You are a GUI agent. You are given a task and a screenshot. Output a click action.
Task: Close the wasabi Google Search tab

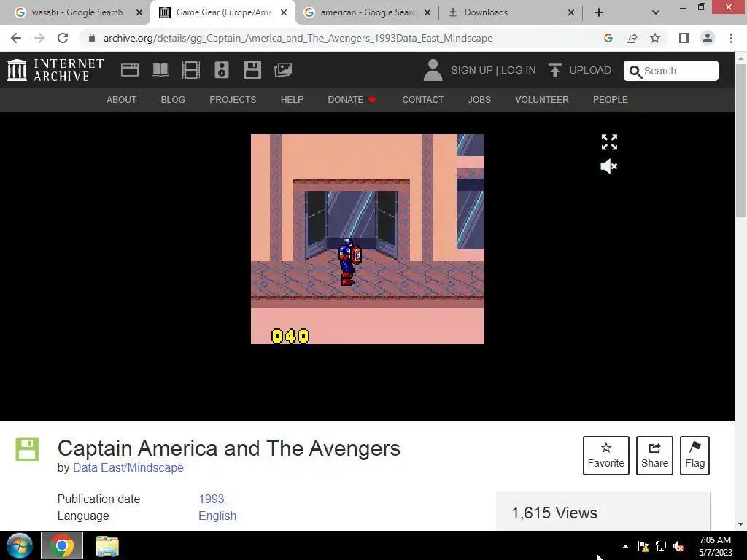[139, 12]
